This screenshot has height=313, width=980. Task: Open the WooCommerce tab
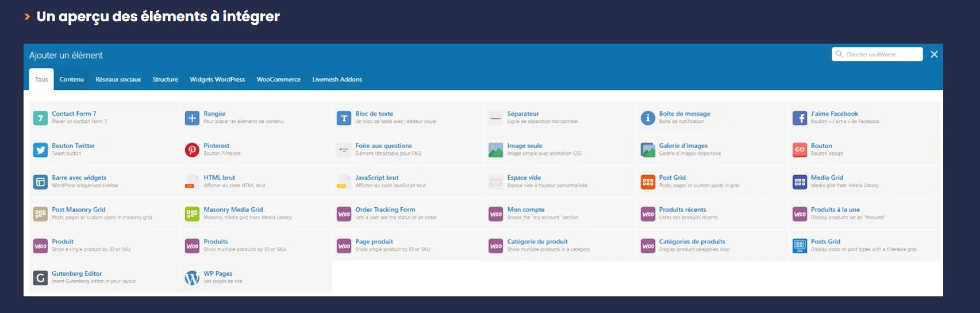tap(278, 80)
